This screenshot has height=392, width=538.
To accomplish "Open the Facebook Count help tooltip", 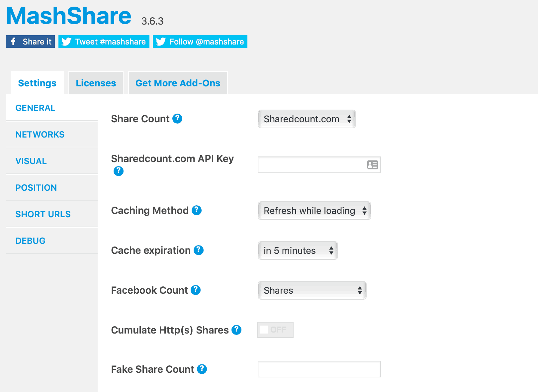I will pyautogui.click(x=196, y=290).
